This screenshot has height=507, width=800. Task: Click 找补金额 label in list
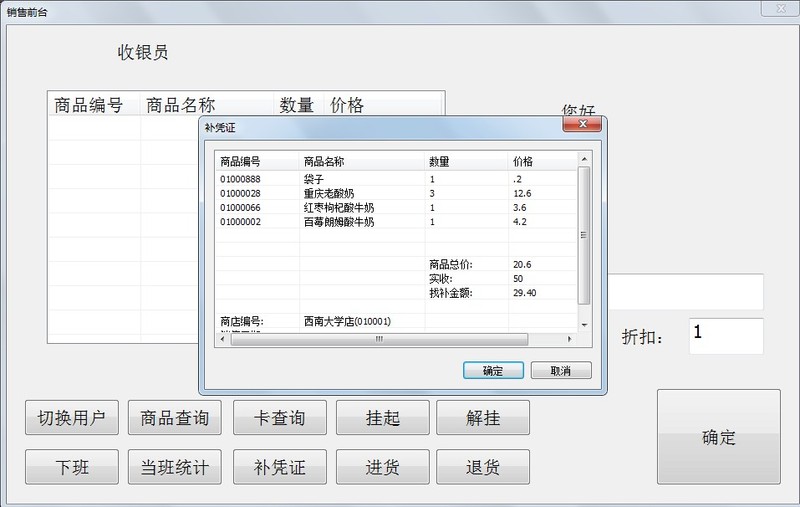[451, 293]
